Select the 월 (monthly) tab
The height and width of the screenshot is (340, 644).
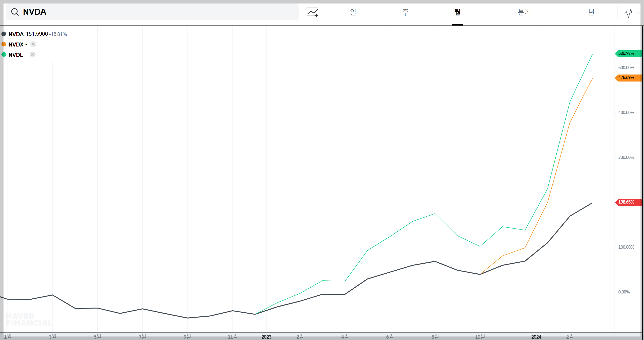pos(457,12)
